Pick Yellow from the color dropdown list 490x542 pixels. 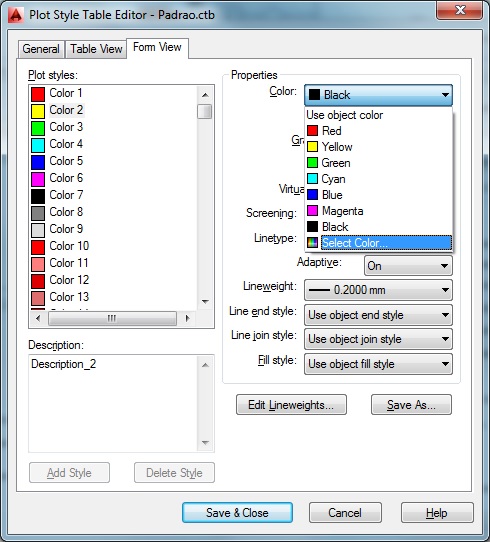tap(379, 147)
